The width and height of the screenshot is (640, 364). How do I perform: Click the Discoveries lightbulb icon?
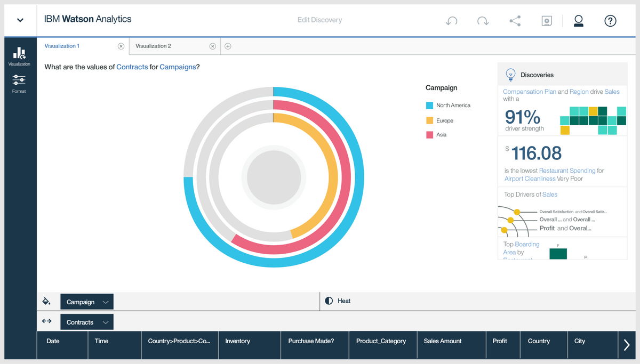tap(510, 75)
